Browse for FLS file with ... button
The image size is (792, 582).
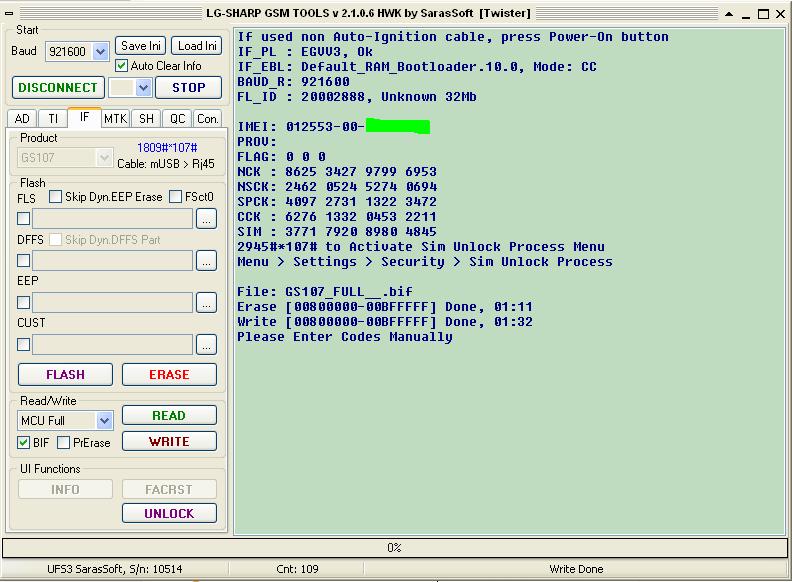click(206, 219)
